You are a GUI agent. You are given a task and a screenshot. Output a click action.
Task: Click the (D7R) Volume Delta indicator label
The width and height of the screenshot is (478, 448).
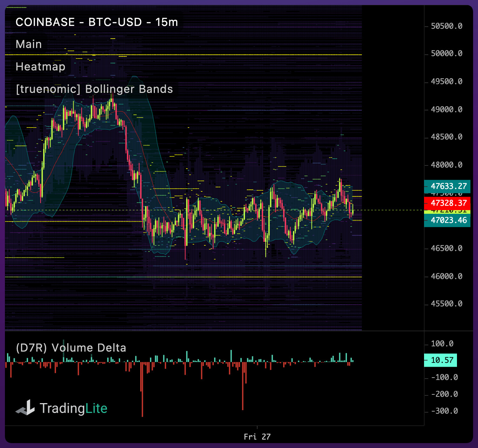coord(71,348)
